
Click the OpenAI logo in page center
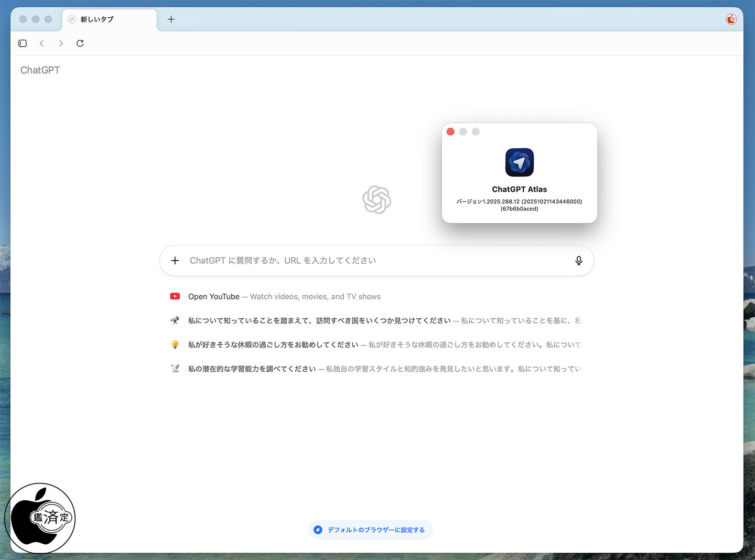pos(376,200)
